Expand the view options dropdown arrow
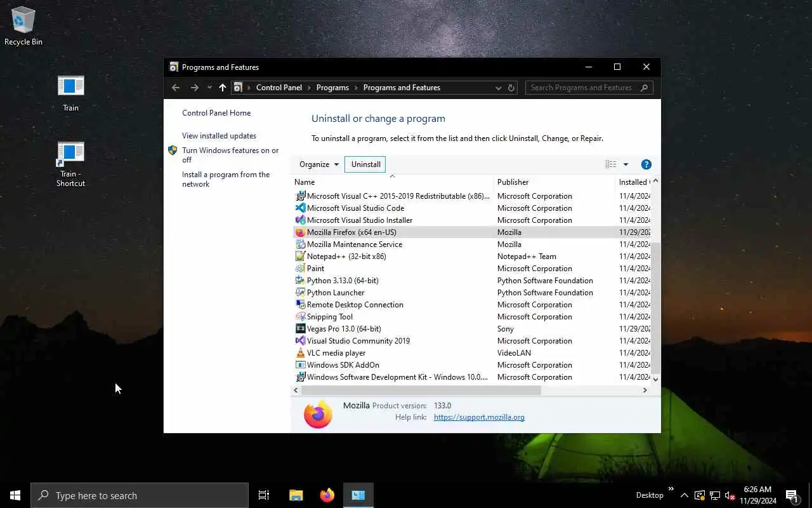 click(625, 164)
